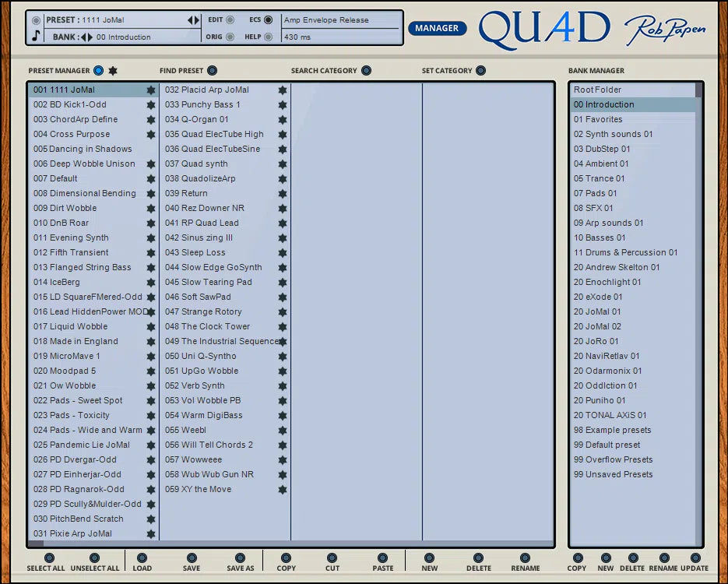Click the Copy icon next to Cut
The width and height of the screenshot is (728, 584).
287,558
